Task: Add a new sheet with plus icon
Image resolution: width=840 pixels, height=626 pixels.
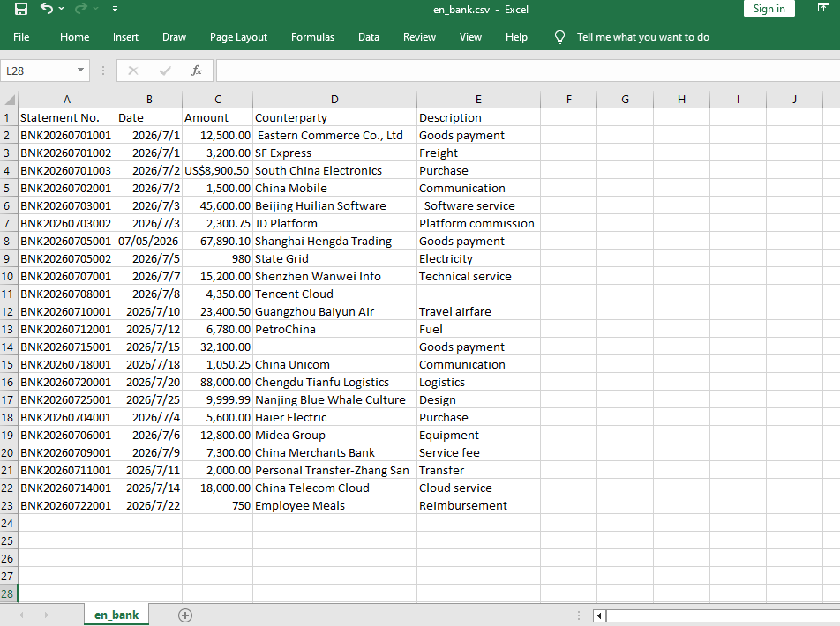Action: [185, 615]
